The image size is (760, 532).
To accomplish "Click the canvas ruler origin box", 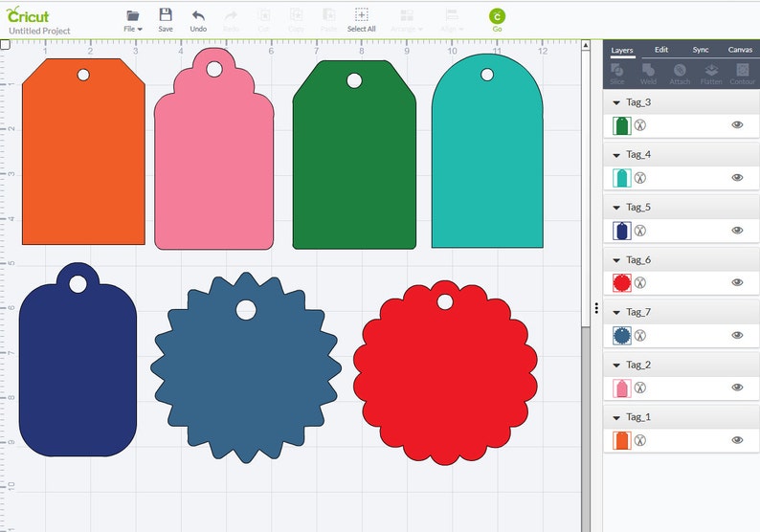I will pos(5,45).
